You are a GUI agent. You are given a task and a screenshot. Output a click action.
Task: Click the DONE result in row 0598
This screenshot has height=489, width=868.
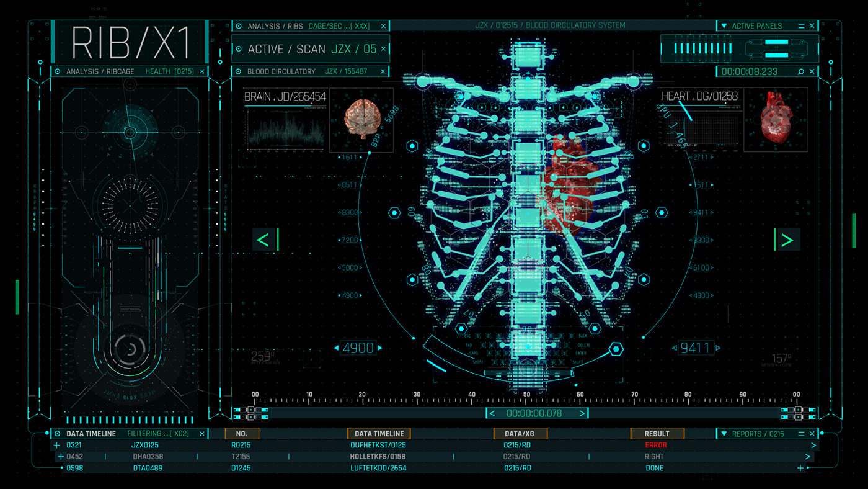pyautogui.click(x=655, y=468)
